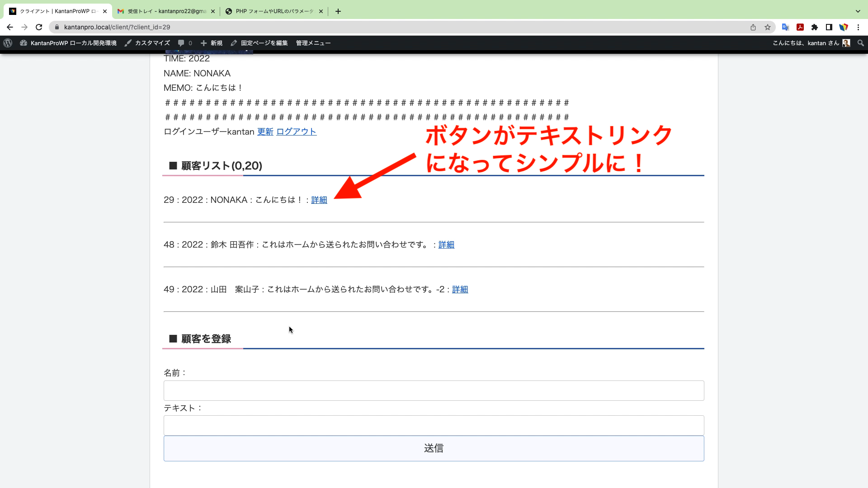Click the share page icon
Viewport: 868px width, 488px height.
pyautogui.click(x=753, y=27)
